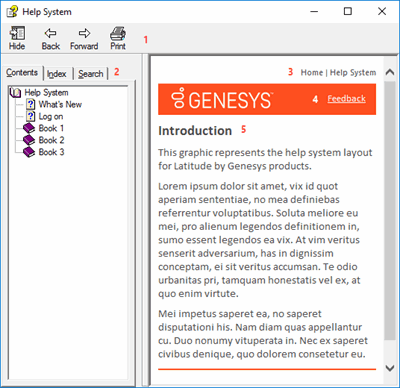Select Book 2 in the contents tree
This screenshot has width=400, height=388.
(x=51, y=140)
